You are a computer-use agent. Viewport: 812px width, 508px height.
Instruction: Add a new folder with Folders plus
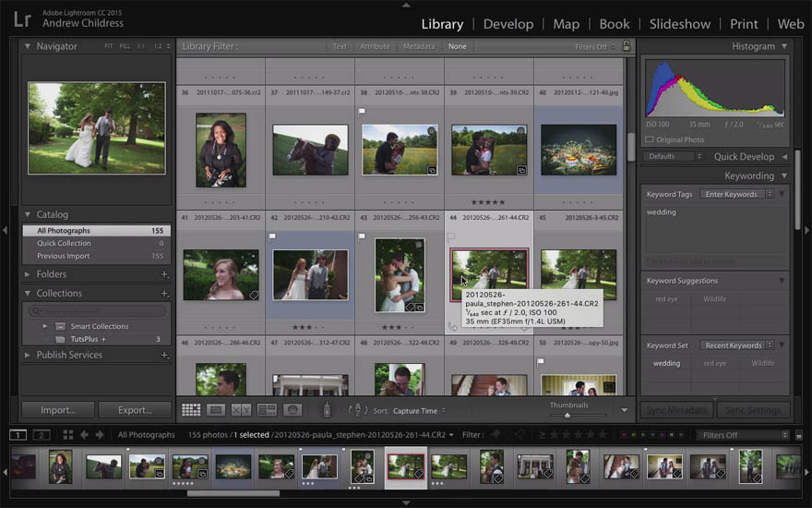(164, 274)
